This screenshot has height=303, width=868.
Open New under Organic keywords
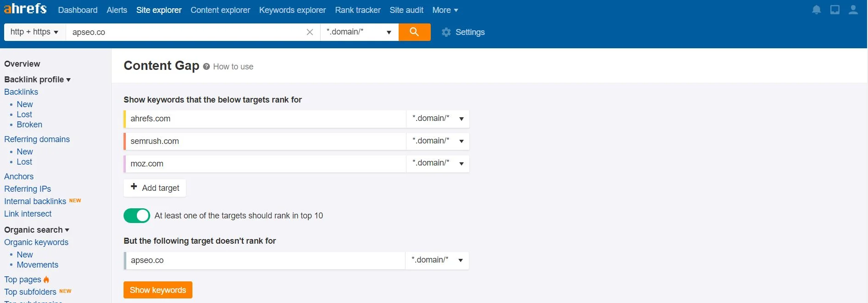(x=25, y=255)
